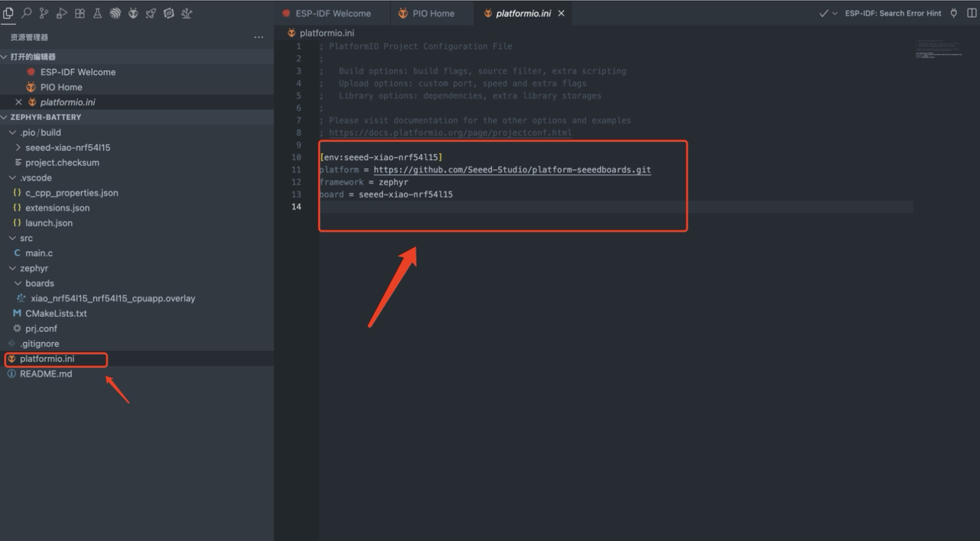Viewport: 980px width, 541px height.
Task: Open main.c source file
Action: click(x=136, y=253)
